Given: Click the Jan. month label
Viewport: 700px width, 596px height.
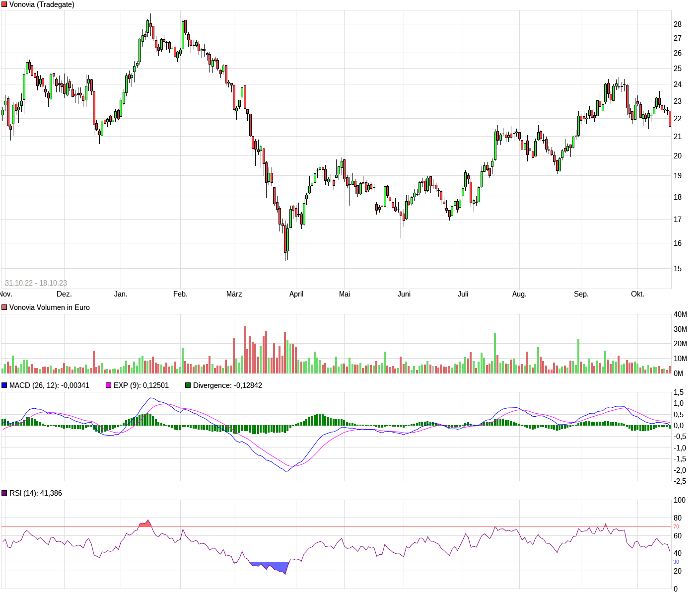Looking at the screenshot, I should pos(121,294).
